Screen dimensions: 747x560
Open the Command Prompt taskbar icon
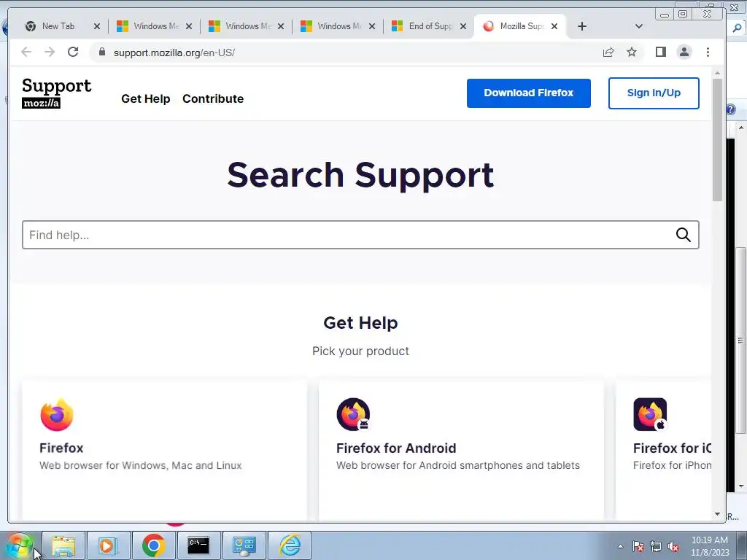198,545
